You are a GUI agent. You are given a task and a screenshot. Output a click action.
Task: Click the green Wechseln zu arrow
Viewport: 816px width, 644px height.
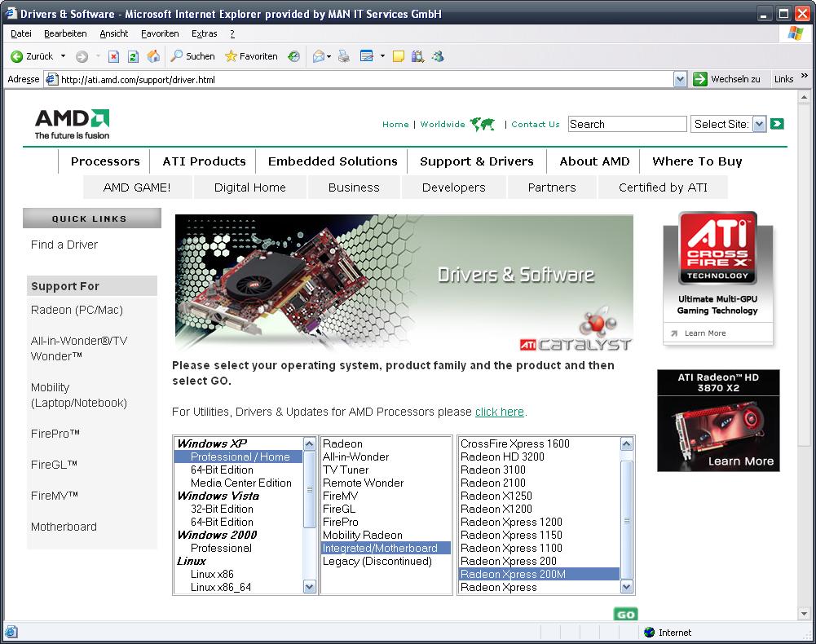[x=700, y=79]
